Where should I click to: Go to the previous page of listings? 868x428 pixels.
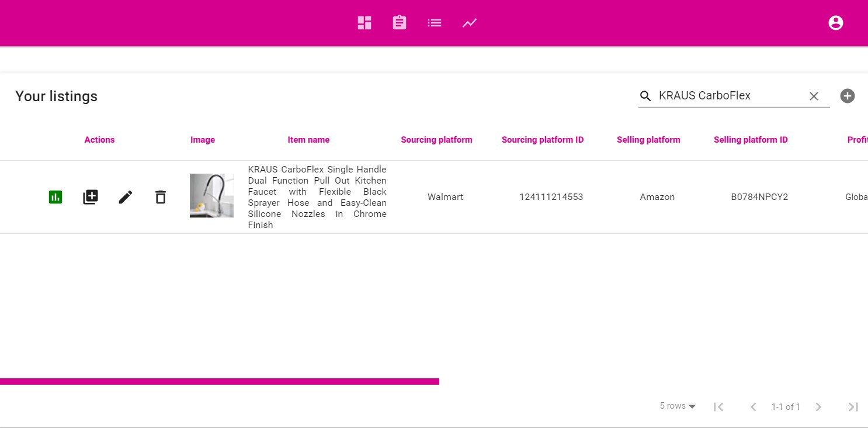pos(754,407)
